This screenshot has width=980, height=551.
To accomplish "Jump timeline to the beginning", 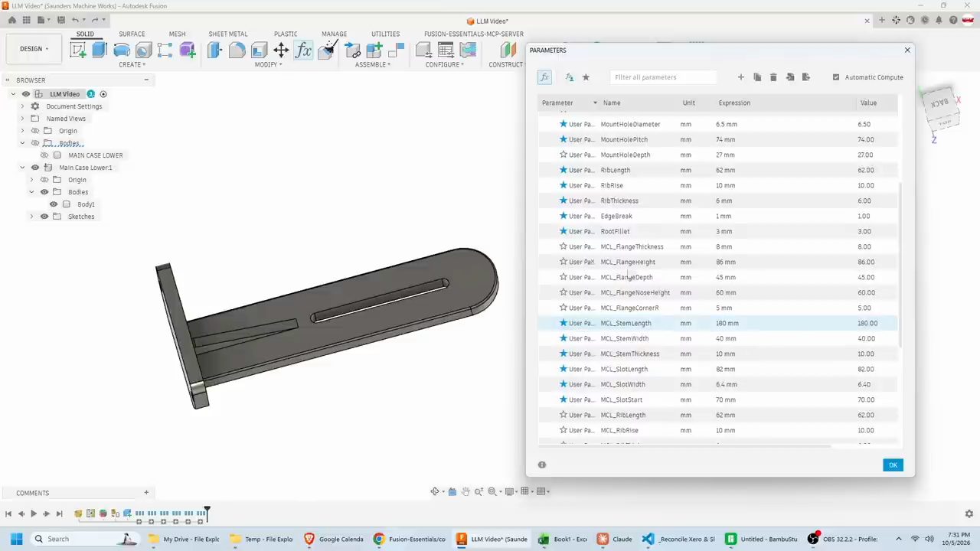I will point(8,514).
